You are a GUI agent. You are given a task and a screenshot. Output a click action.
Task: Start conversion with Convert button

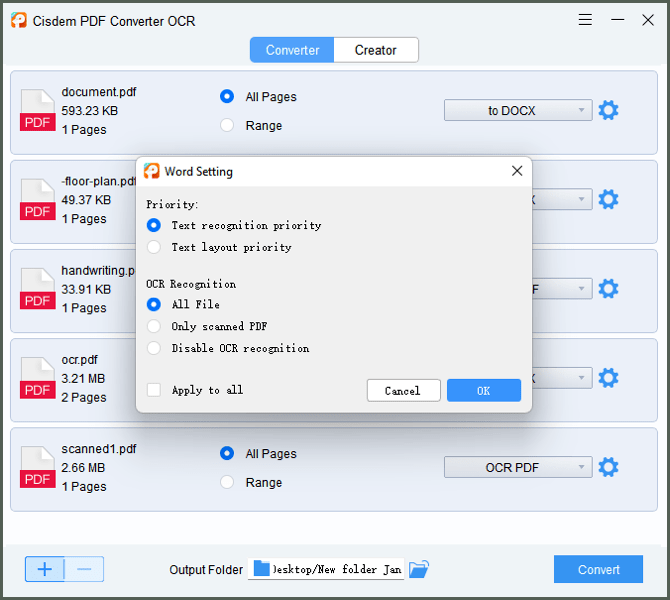pyautogui.click(x=598, y=569)
